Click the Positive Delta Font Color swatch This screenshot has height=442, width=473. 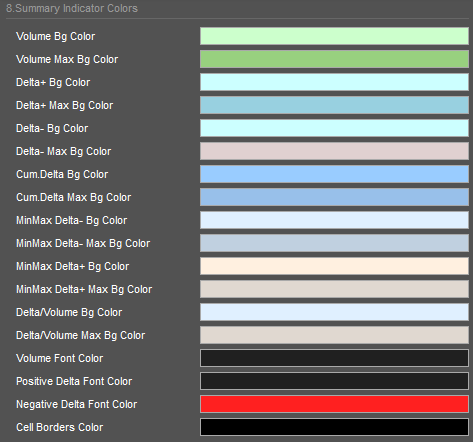(334, 381)
